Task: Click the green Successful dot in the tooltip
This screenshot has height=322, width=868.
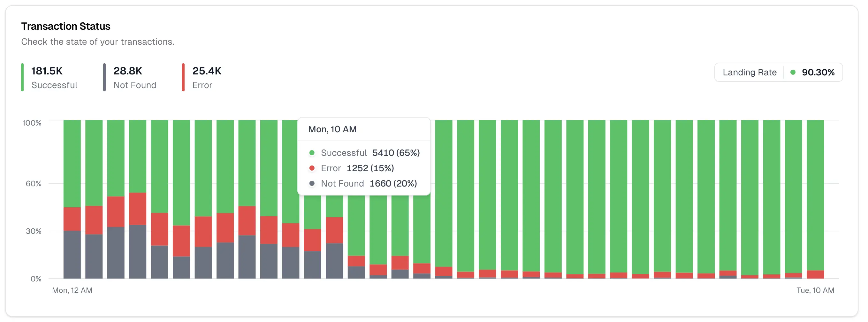Action: point(313,153)
